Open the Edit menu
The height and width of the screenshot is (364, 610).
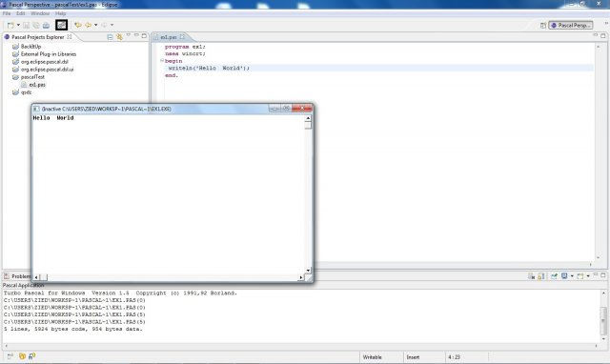coord(21,13)
